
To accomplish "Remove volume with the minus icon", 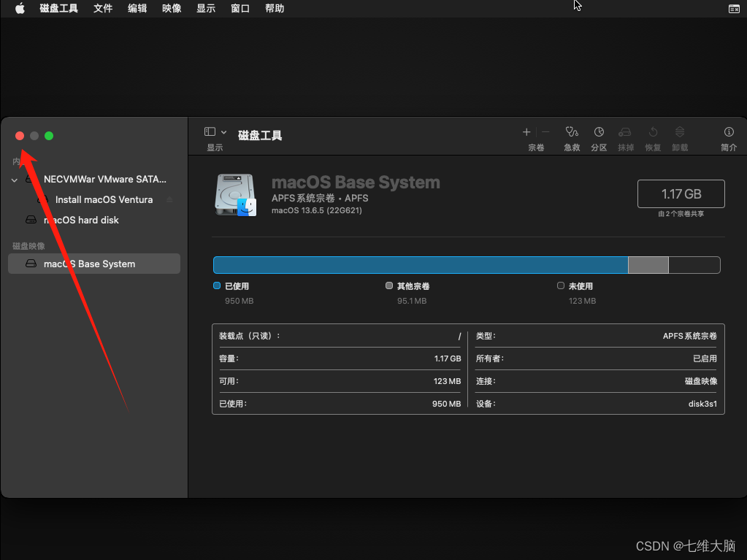I will [x=546, y=132].
